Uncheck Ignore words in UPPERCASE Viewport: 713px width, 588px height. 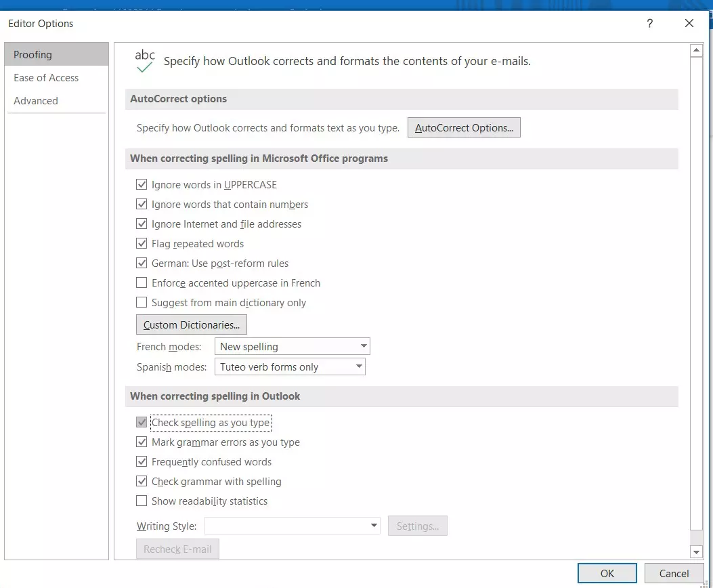142,184
